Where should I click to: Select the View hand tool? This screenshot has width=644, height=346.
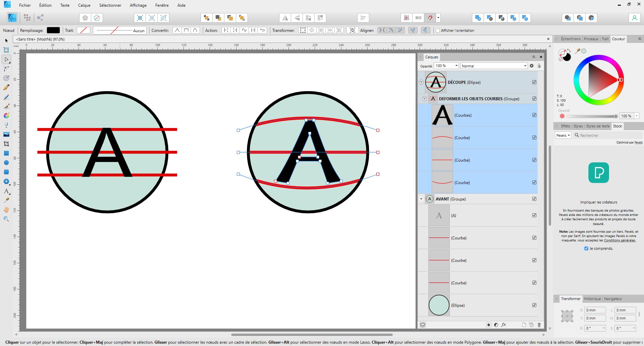[6, 210]
